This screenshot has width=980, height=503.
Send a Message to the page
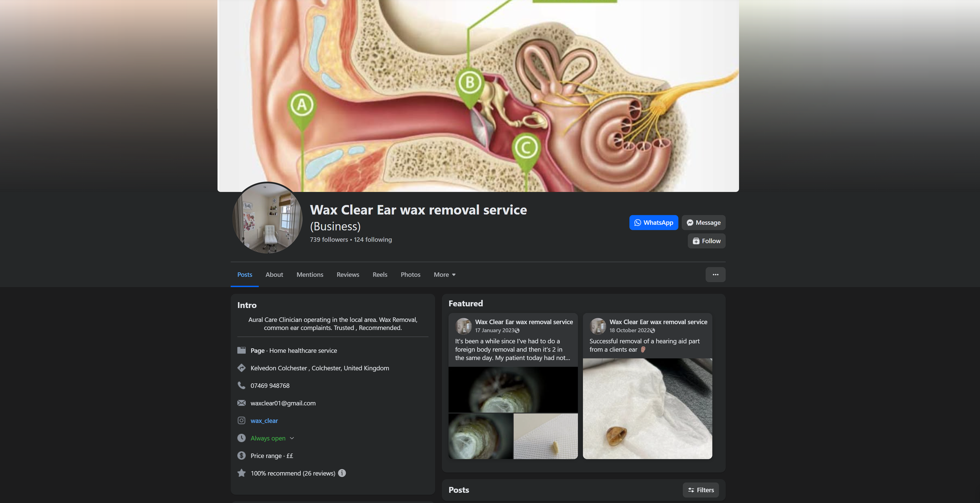tap(703, 222)
